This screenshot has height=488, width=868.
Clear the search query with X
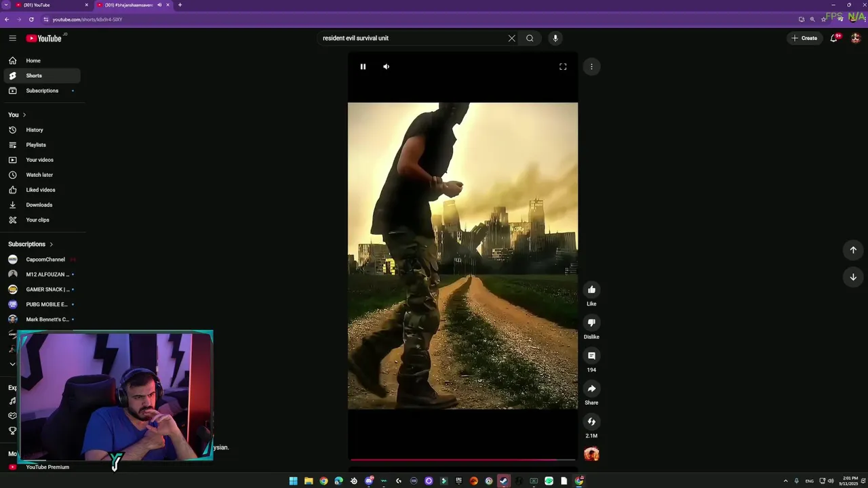(x=512, y=38)
